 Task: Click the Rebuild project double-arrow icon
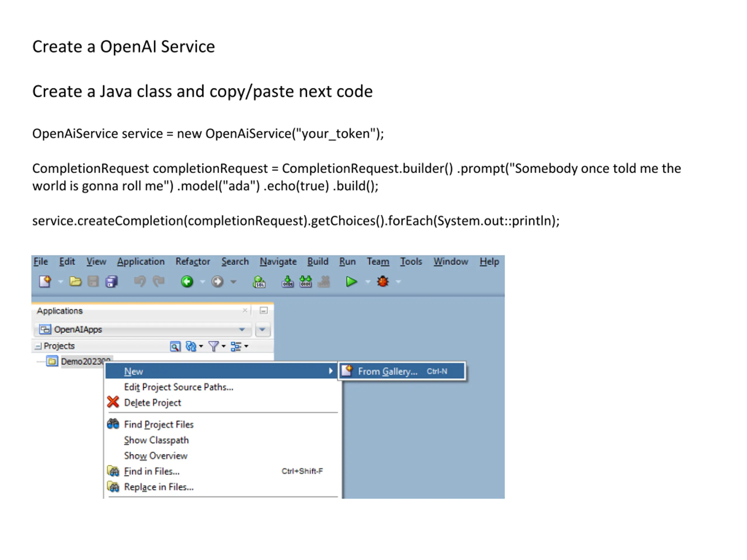pos(306,281)
